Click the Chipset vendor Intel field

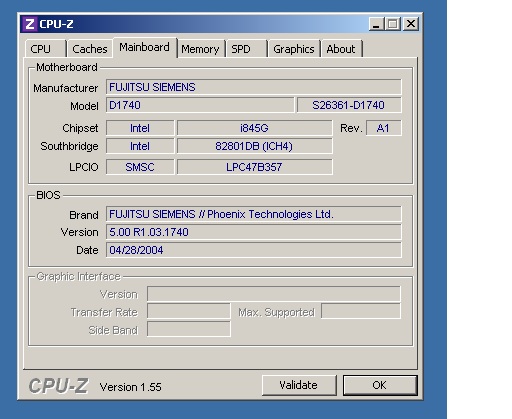tap(140, 128)
